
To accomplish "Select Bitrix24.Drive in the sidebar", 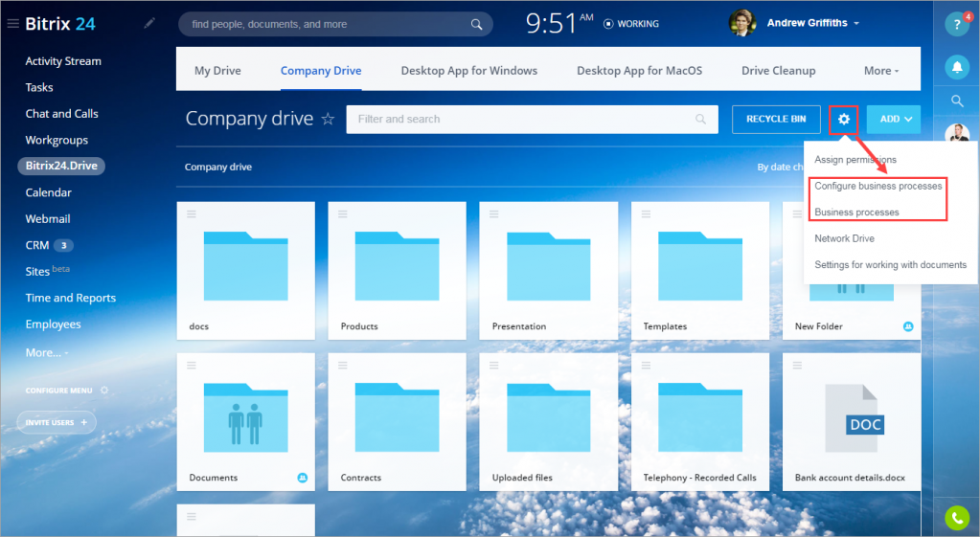I will pos(61,166).
